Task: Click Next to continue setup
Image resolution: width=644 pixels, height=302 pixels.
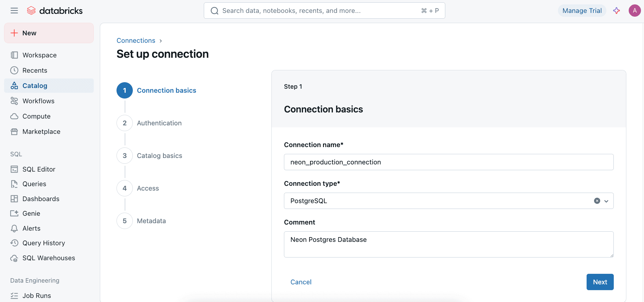Action: click(x=600, y=282)
